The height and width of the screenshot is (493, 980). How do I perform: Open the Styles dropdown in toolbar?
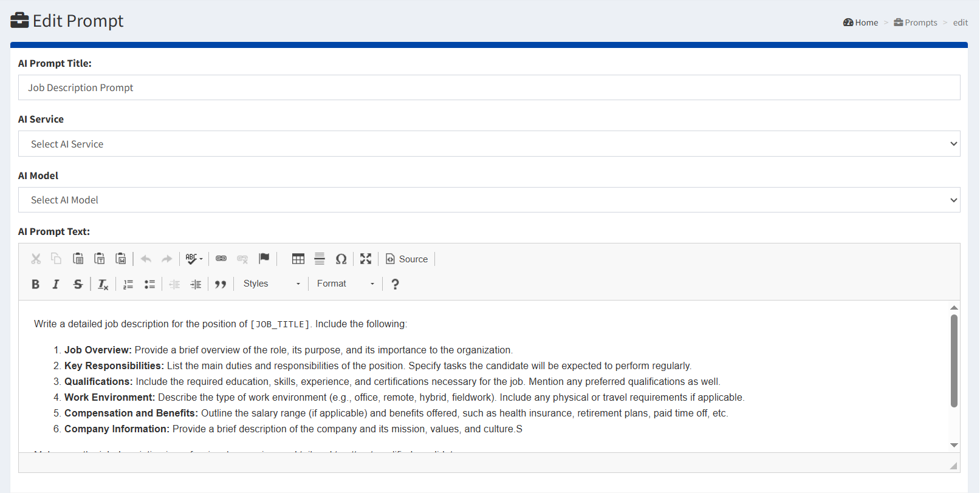[x=272, y=284]
